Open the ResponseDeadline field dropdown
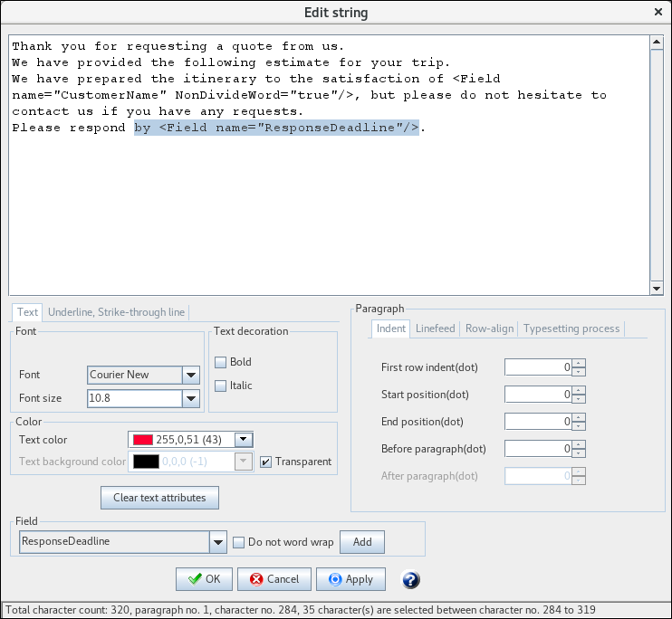 point(217,542)
